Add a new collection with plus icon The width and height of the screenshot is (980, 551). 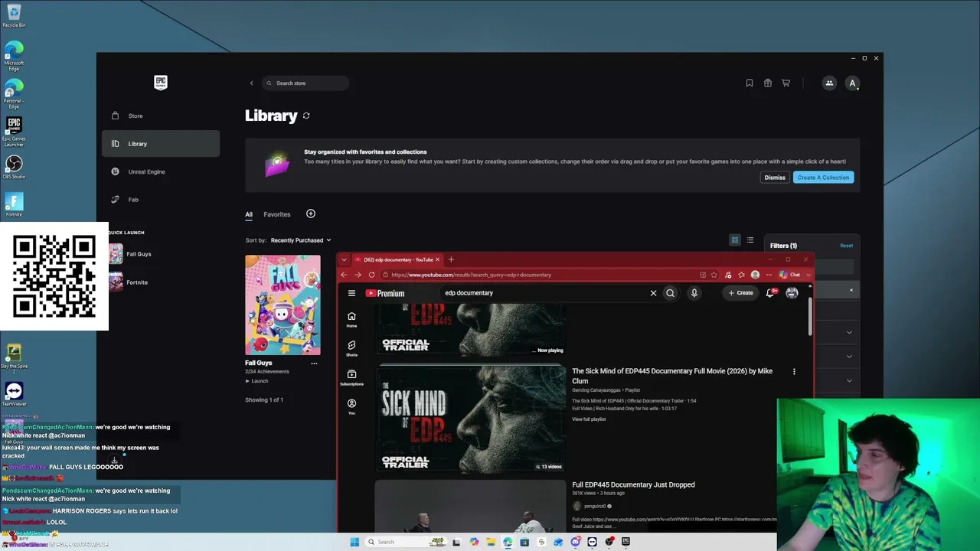pyautogui.click(x=311, y=214)
